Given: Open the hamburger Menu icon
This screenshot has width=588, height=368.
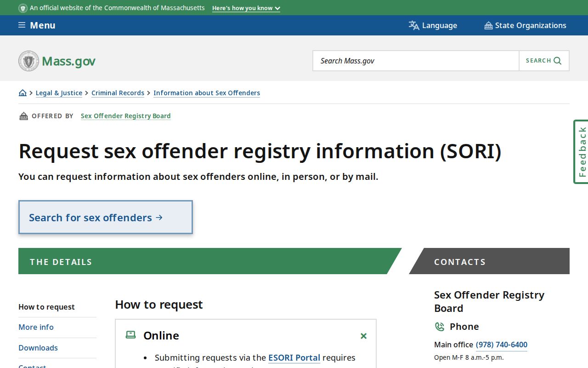Looking at the screenshot, I should click(x=22, y=25).
